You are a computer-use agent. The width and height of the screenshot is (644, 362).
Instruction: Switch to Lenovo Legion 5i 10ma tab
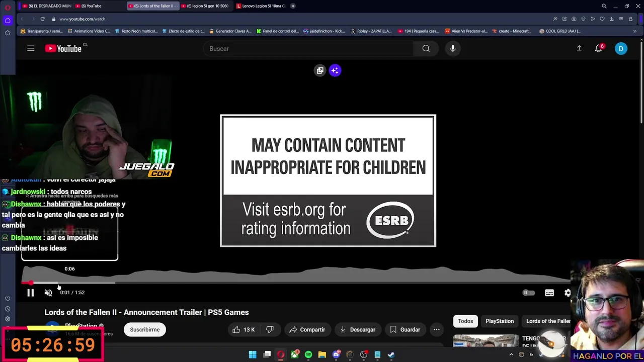261,6
